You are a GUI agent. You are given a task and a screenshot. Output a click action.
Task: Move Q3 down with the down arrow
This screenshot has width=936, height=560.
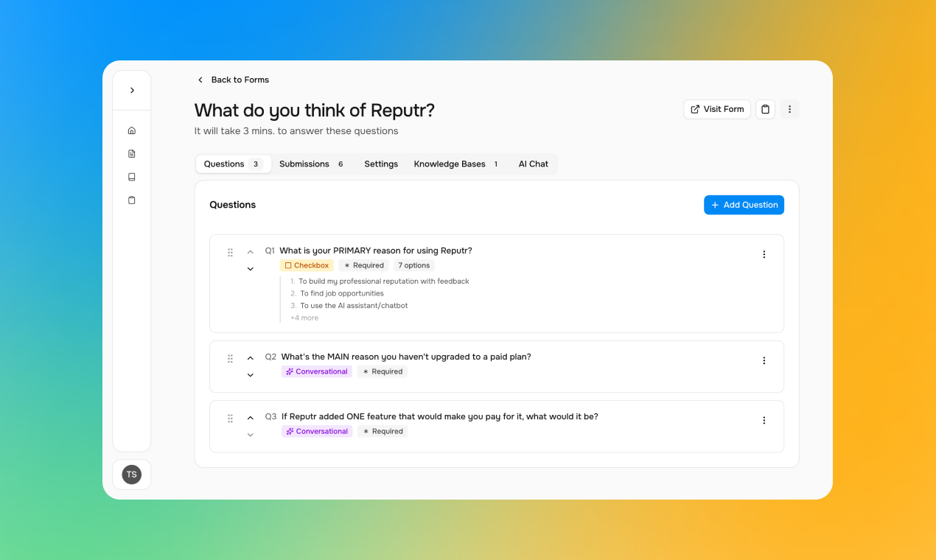(x=250, y=435)
